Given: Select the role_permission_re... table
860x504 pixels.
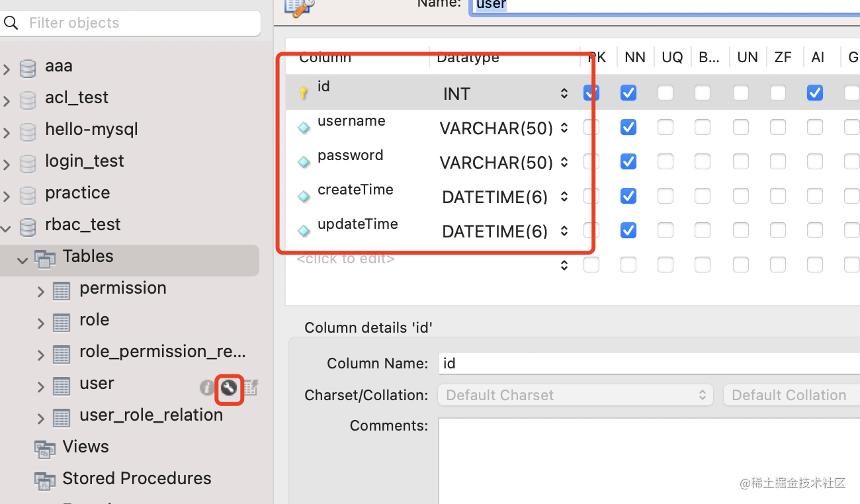Looking at the screenshot, I should click(x=162, y=352).
